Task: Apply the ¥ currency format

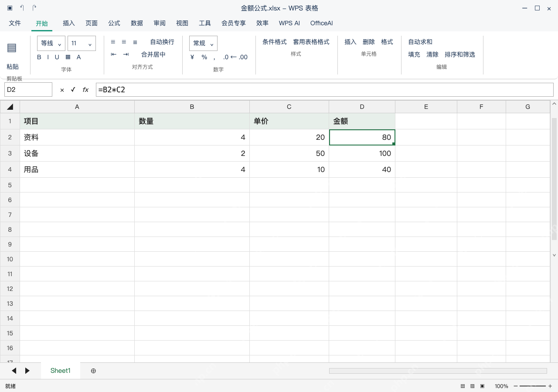Action: (x=192, y=57)
